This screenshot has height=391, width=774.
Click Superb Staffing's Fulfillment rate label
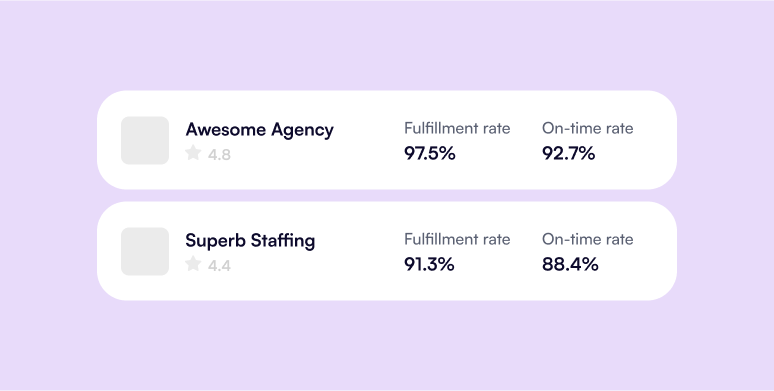pyautogui.click(x=457, y=239)
